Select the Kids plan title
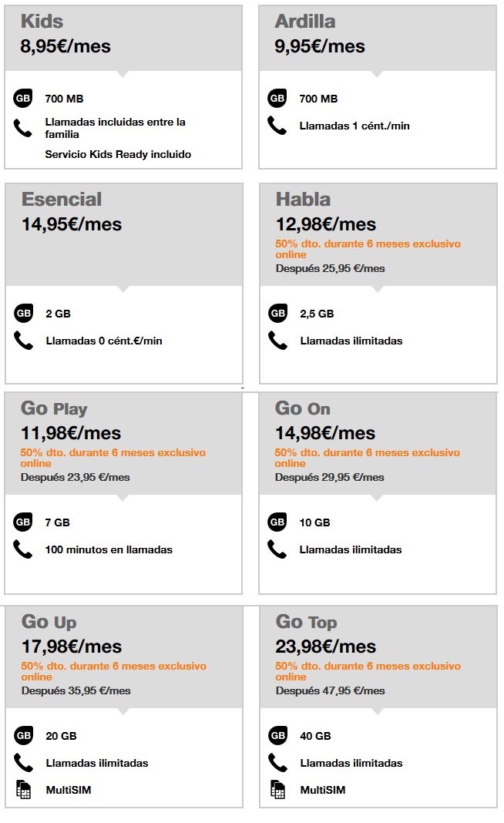The height and width of the screenshot is (823, 504). click(42, 21)
